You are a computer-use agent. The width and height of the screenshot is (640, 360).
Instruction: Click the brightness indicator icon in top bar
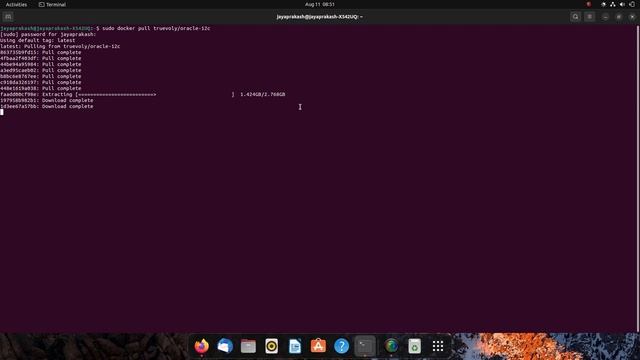[x=603, y=4]
